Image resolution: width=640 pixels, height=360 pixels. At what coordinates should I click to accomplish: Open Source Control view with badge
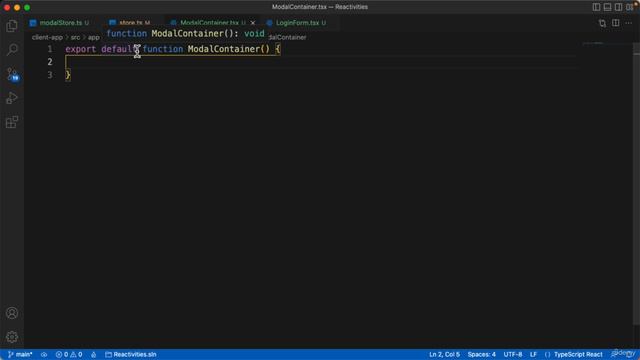[x=12, y=74]
